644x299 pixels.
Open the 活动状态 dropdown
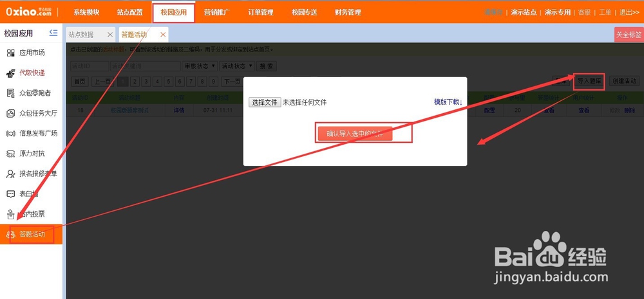pyautogui.click(x=237, y=66)
